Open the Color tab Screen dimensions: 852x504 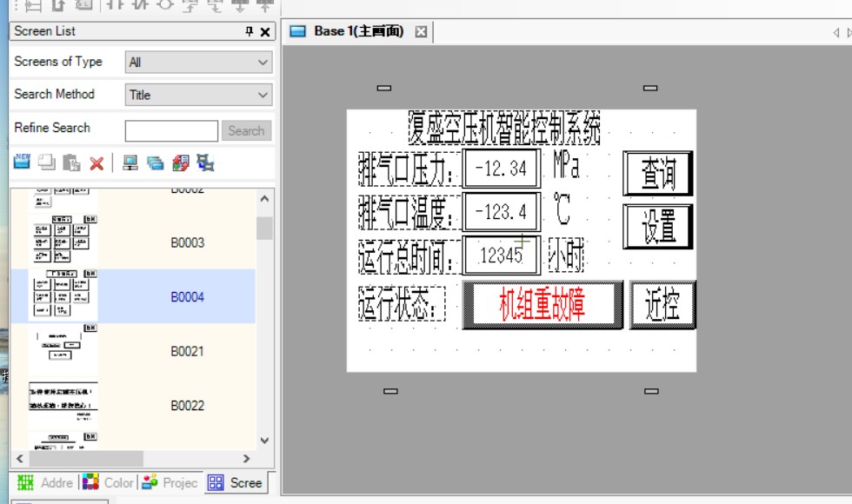pos(109,482)
